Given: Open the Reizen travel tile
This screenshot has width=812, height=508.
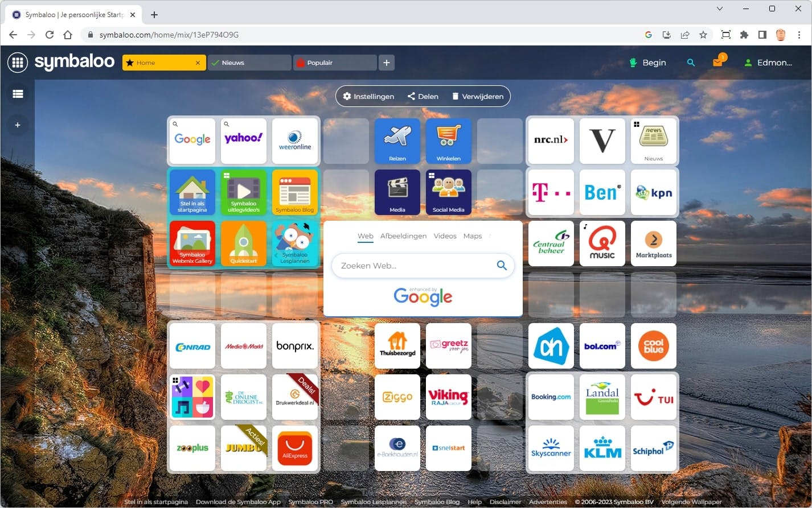Looking at the screenshot, I should coord(397,141).
